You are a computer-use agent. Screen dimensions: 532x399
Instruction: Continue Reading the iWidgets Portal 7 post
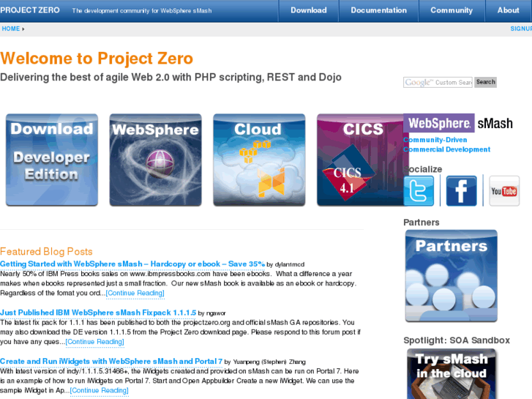click(99, 390)
